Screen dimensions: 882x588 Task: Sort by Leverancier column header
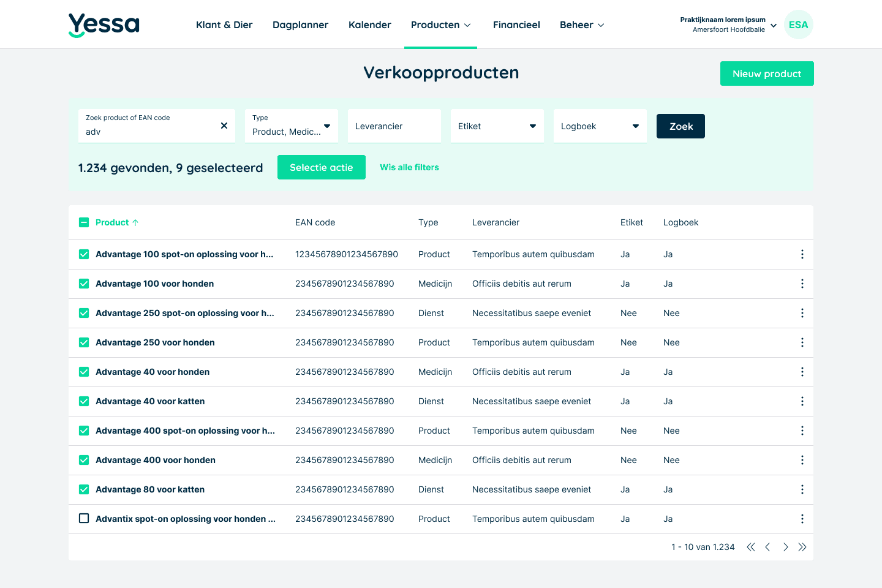click(x=496, y=222)
